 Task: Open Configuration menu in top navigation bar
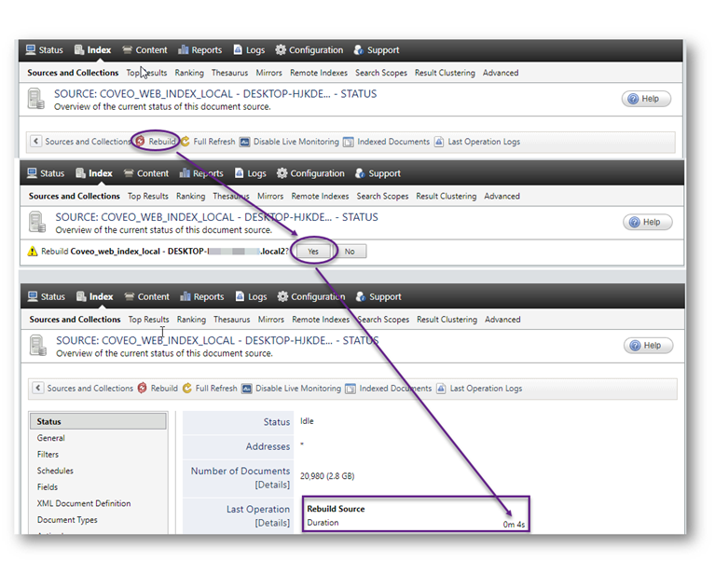[x=309, y=50]
